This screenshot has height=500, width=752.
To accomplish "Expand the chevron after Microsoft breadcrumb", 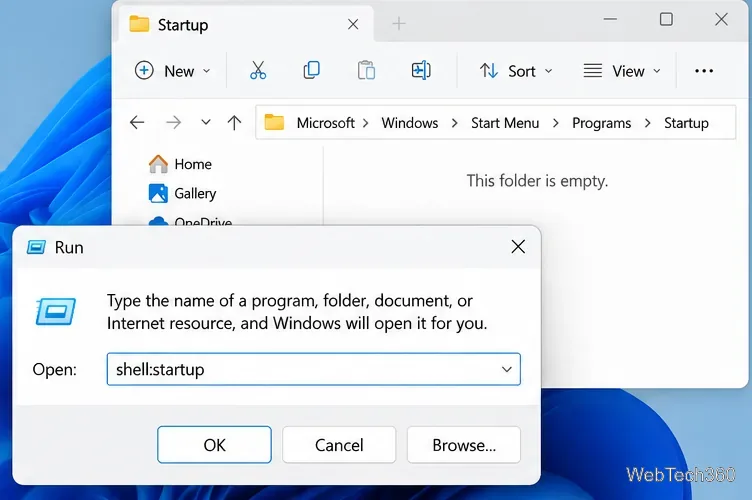I will click(x=366, y=123).
